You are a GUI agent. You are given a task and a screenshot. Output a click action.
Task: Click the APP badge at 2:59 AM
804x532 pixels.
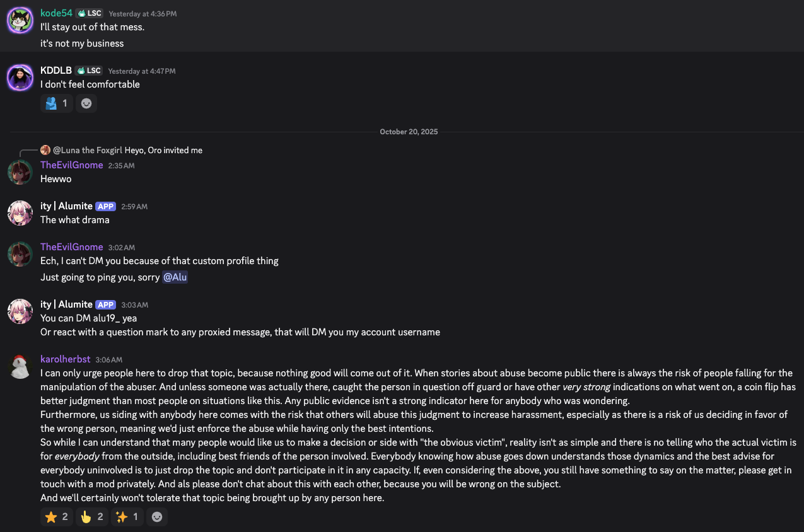pos(105,206)
